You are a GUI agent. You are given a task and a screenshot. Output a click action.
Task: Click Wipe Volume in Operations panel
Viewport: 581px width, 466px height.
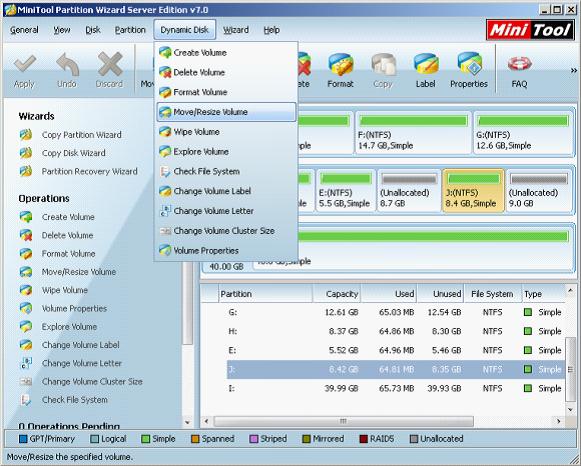pyautogui.click(x=53, y=290)
